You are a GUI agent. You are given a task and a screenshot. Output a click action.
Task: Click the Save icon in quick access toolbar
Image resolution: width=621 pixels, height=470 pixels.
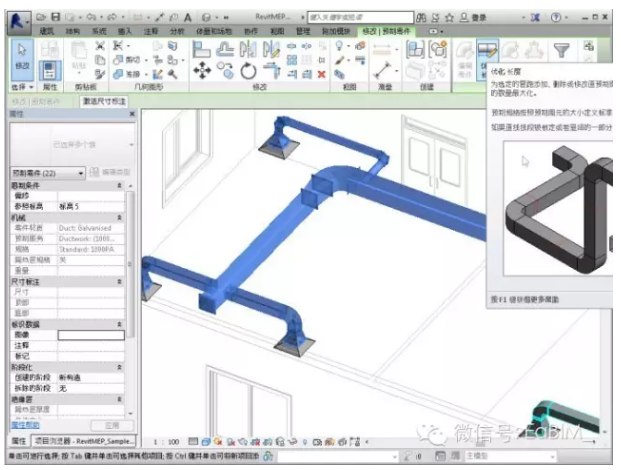pyautogui.click(x=56, y=17)
